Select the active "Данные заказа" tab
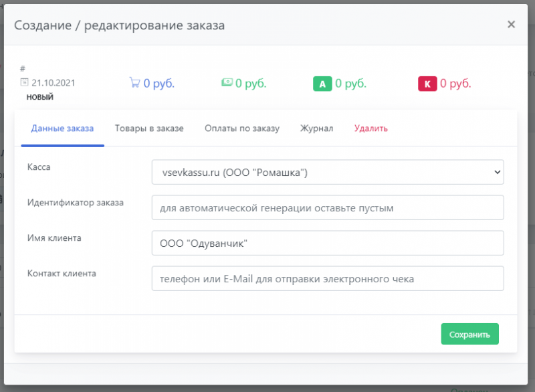 coord(62,127)
